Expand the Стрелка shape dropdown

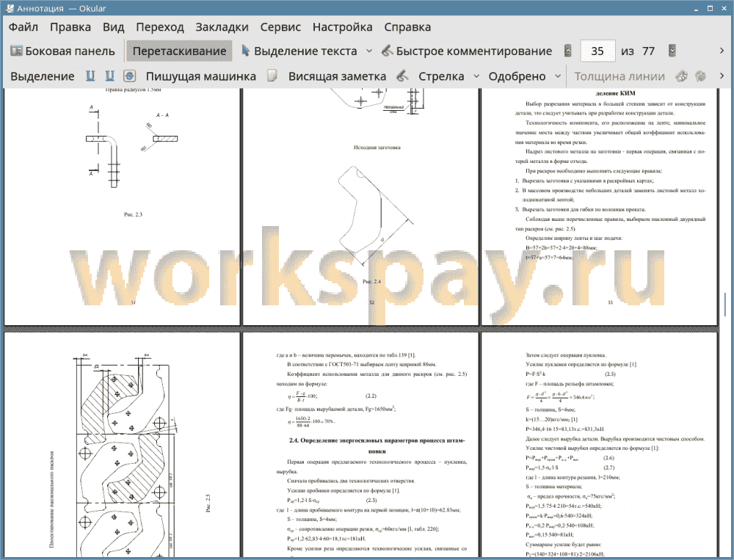click(x=476, y=76)
